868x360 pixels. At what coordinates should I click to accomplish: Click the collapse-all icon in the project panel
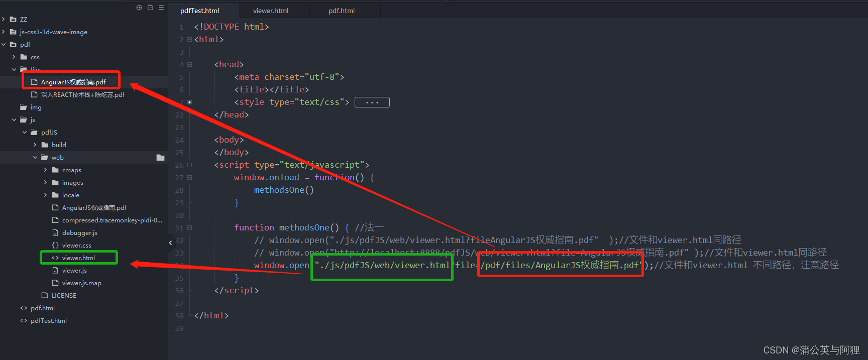[x=150, y=8]
